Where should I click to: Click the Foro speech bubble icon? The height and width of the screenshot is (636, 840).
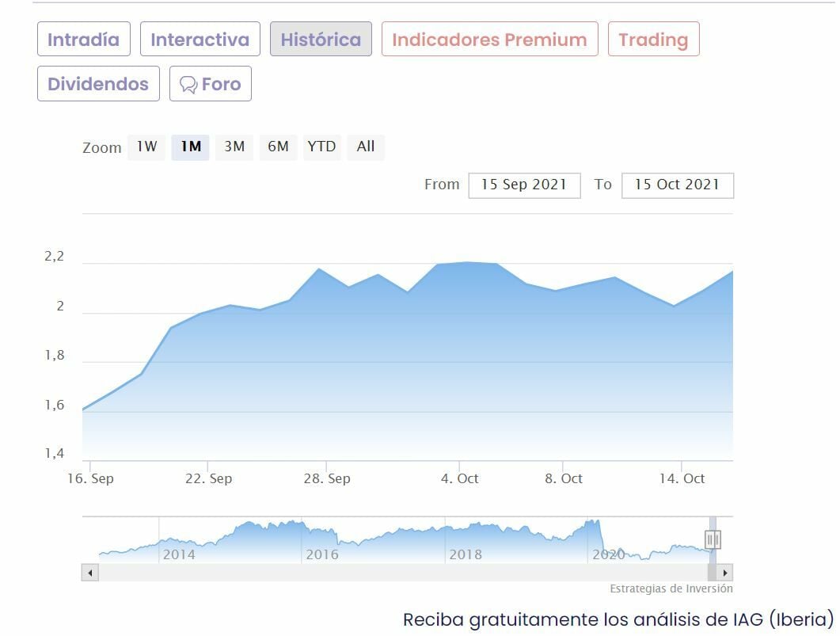coord(188,85)
